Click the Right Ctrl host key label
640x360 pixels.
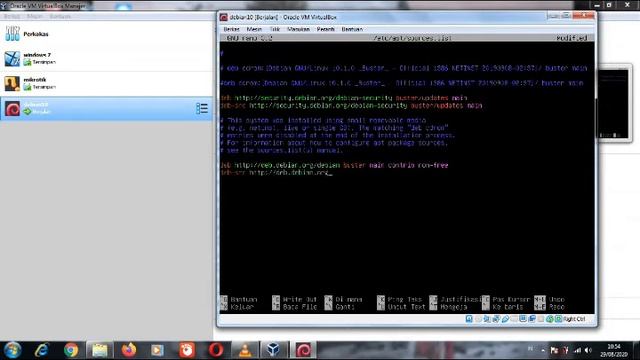574,319
